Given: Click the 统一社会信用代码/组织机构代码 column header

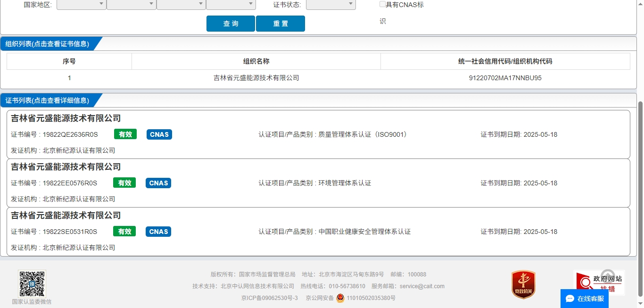Looking at the screenshot, I should coord(505,61).
